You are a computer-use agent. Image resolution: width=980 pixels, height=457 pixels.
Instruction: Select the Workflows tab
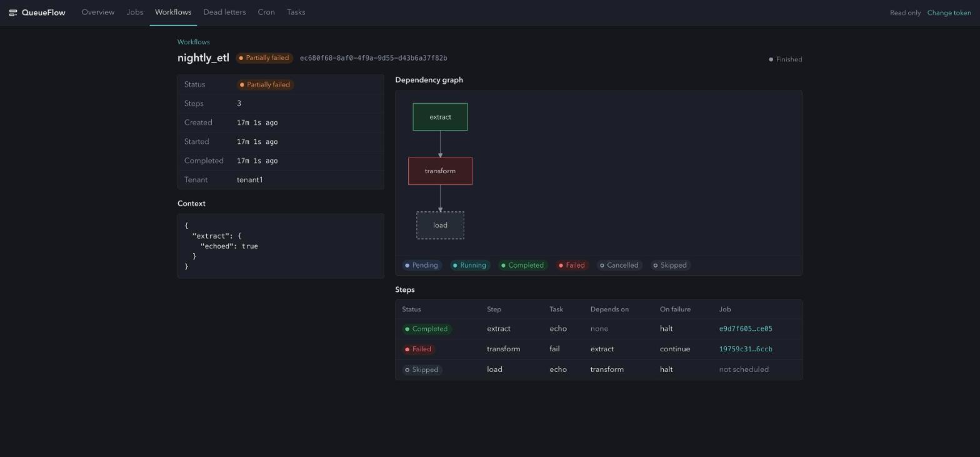173,13
